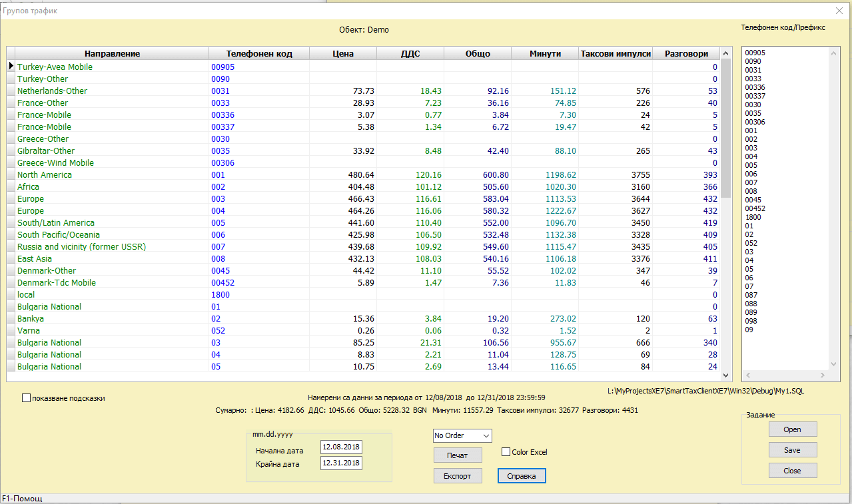Screen dimensions: 852x504
Task: Click the prefix list's scroll-down arrow
Action: [833, 364]
